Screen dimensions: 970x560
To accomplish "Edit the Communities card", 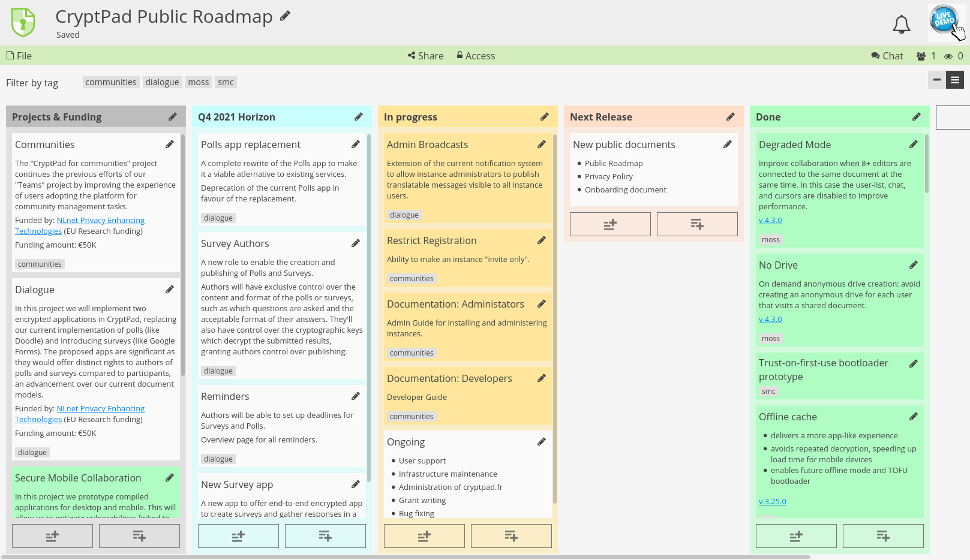I will [x=170, y=144].
